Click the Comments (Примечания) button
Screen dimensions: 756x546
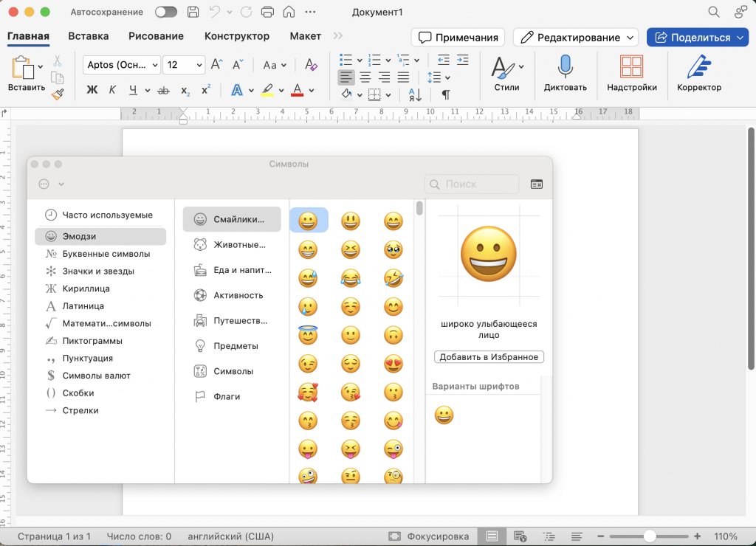tap(458, 38)
